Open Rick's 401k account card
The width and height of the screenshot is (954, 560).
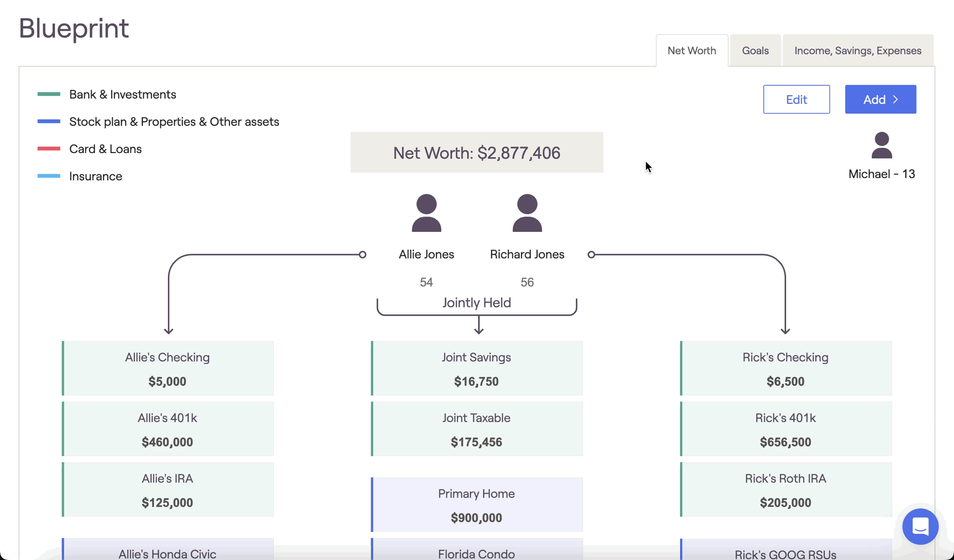pyautogui.click(x=786, y=429)
